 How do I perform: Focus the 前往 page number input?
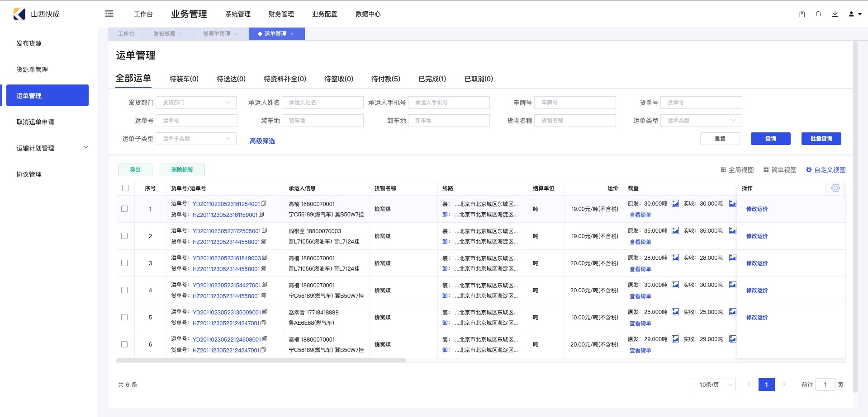point(825,384)
